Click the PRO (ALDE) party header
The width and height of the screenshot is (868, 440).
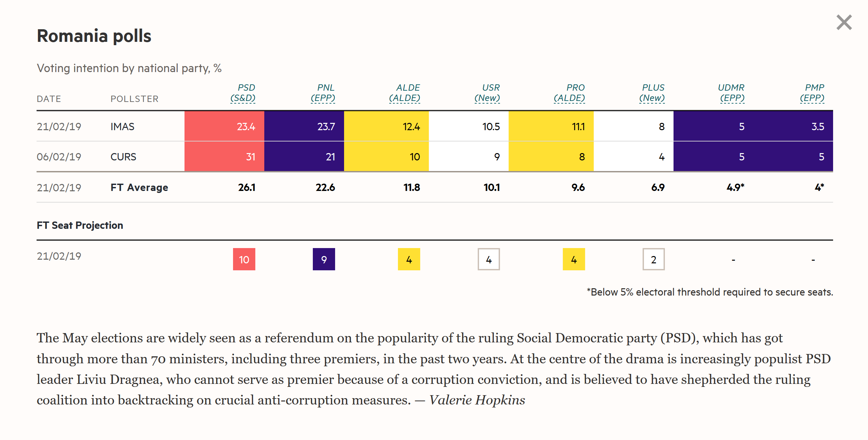tap(569, 93)
